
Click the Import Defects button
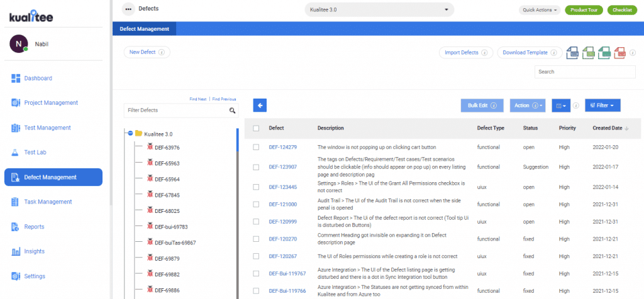[x=466, y=53]
